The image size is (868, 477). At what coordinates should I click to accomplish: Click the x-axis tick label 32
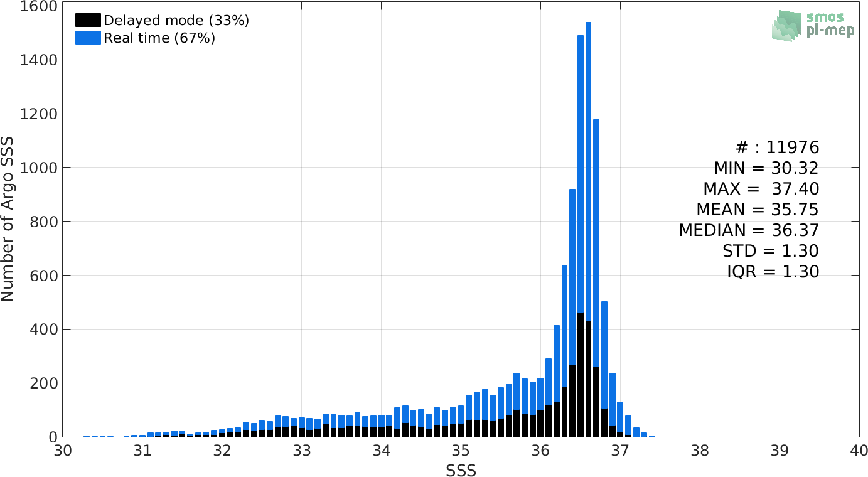click(222, 451)
